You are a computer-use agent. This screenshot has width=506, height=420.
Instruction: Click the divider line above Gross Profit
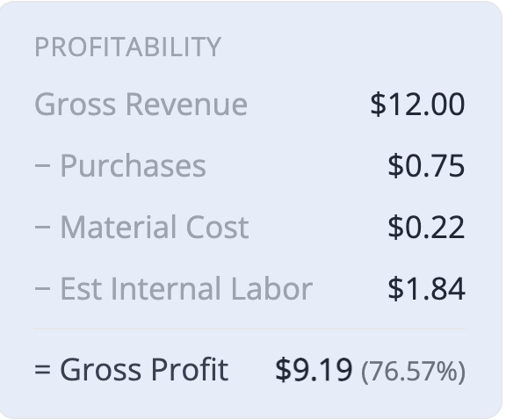[x=249, y=329]
